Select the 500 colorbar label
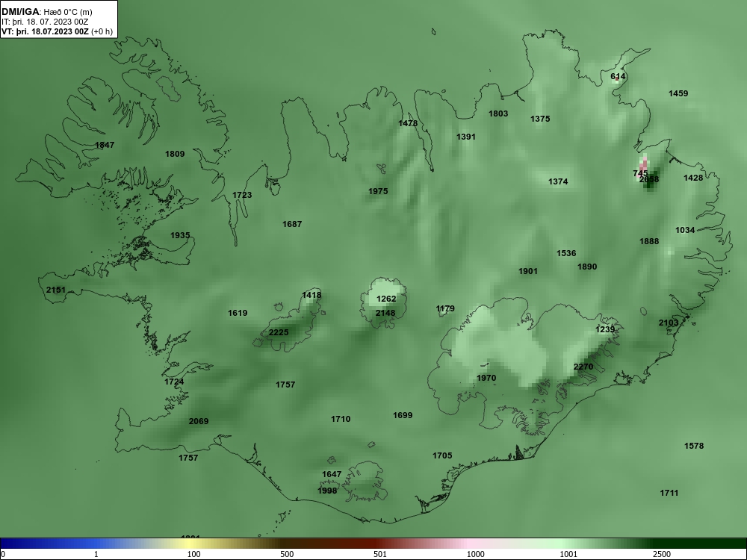 click(287, 554)
